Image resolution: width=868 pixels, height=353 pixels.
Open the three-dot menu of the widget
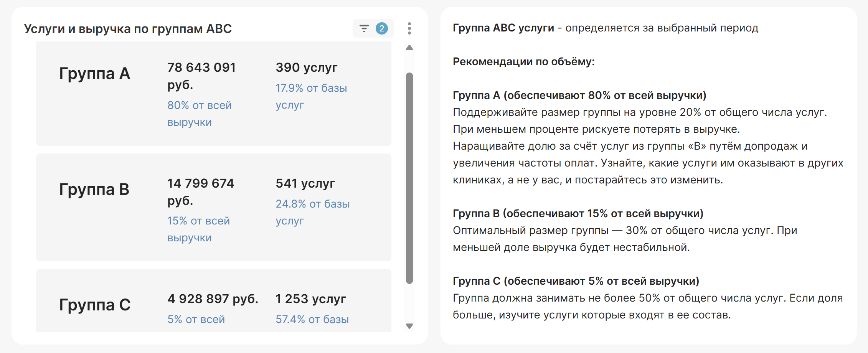[x=409, y=28]
